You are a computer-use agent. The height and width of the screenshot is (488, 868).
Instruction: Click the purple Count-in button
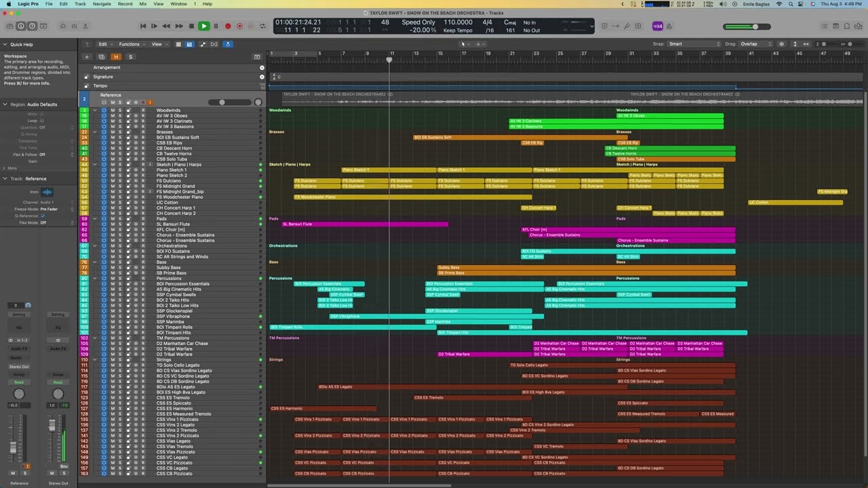click(657, 26)
